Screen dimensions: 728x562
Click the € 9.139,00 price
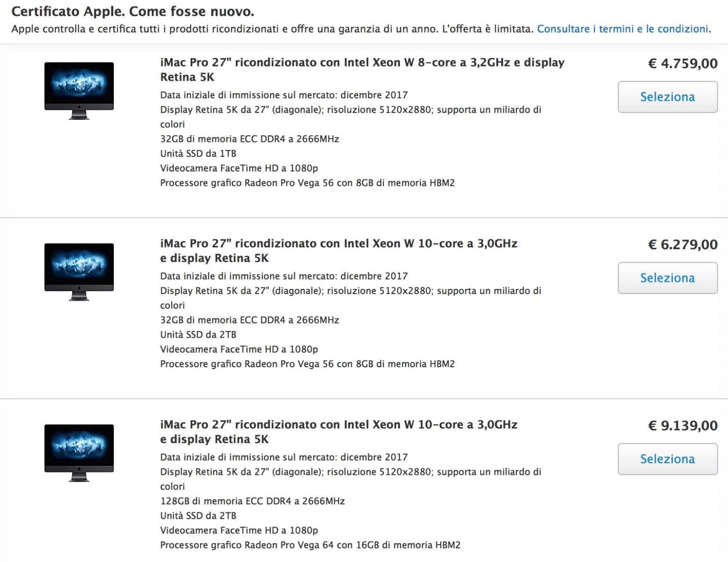pos(682,425)
